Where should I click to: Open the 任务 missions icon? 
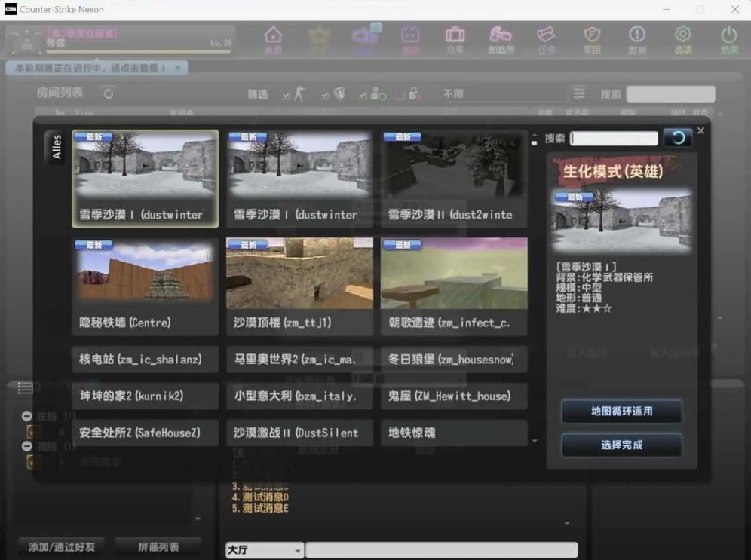[546, 39]
